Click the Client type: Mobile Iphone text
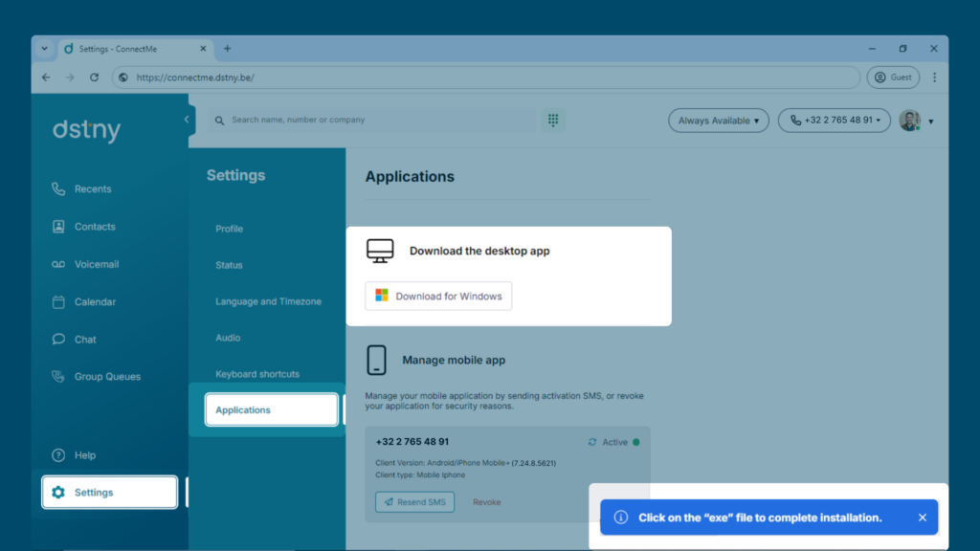 pyautogui.click(x=420, y=474)
